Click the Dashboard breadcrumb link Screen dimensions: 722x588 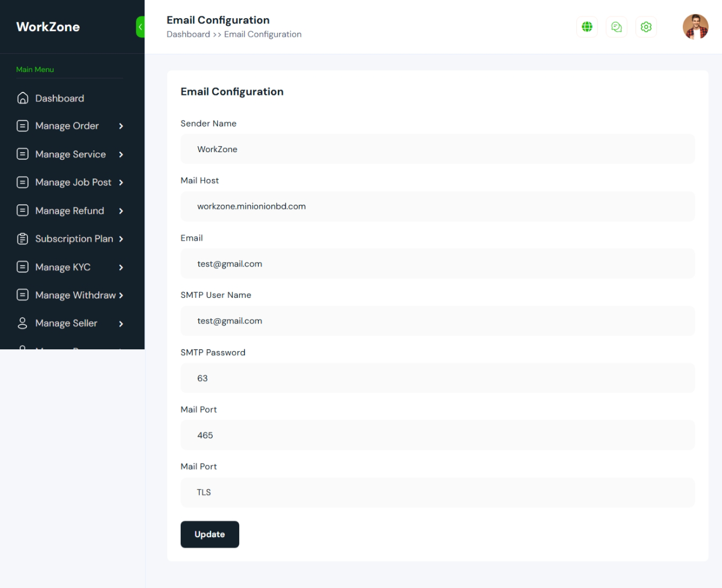(x=188, y=35)
